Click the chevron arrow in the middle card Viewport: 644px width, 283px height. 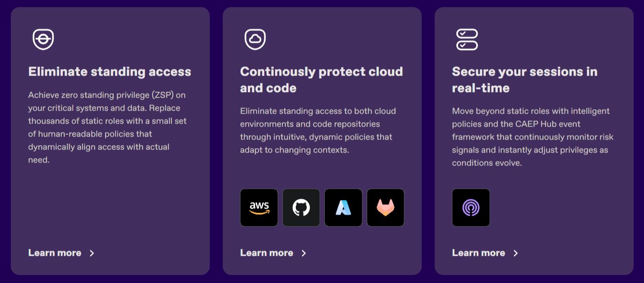304,253
